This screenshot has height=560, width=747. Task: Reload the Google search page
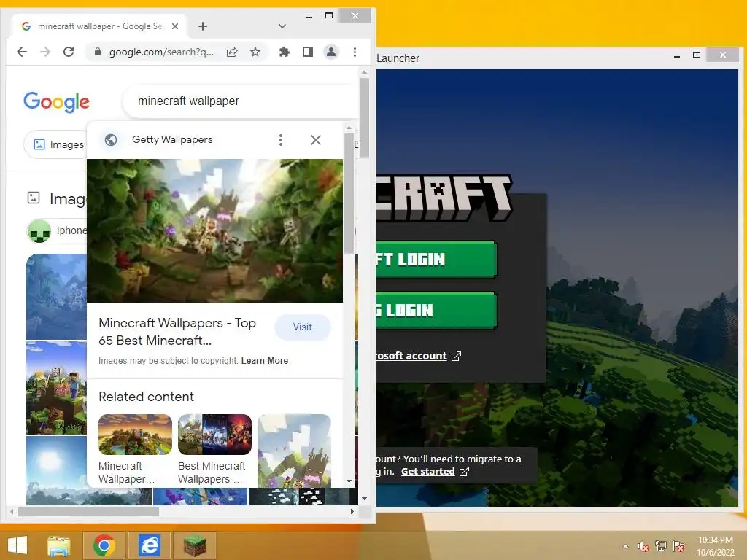click(x=69, y=52)
